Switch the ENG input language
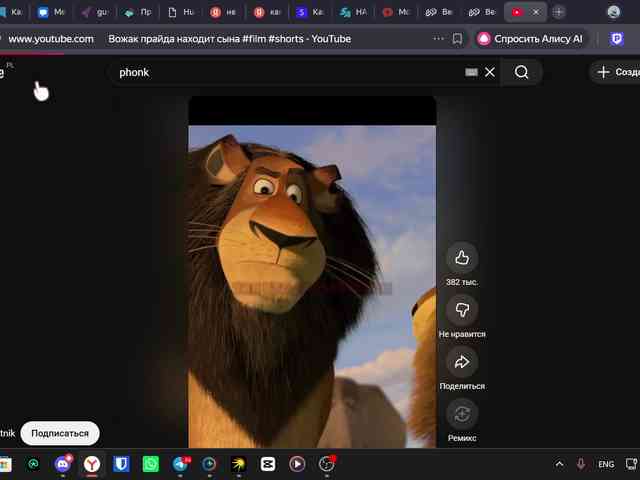The height and width of the screenshot is (480, 640). 606,464
